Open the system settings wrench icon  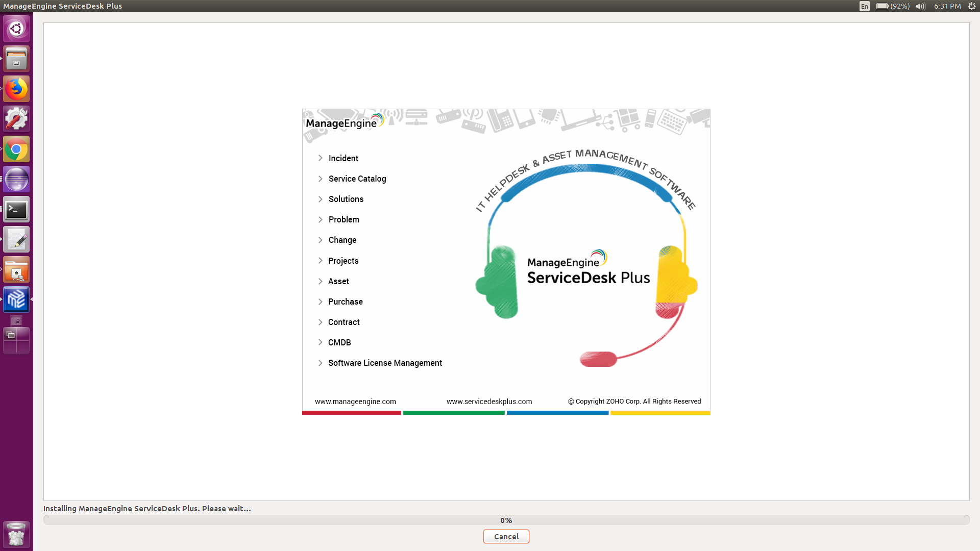pos(16,119)
